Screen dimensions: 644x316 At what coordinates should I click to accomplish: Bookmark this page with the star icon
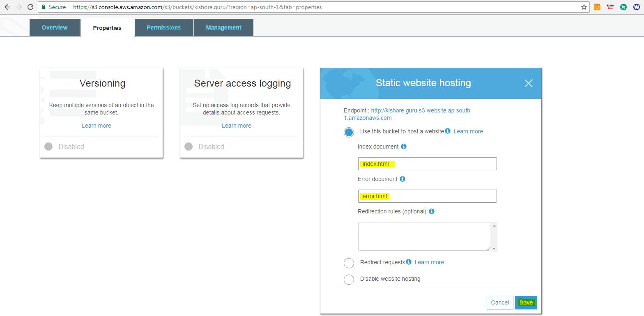pos(584,7)
